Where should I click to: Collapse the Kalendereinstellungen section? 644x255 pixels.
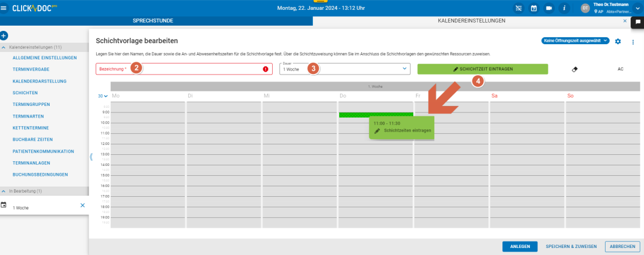[4, 47]
